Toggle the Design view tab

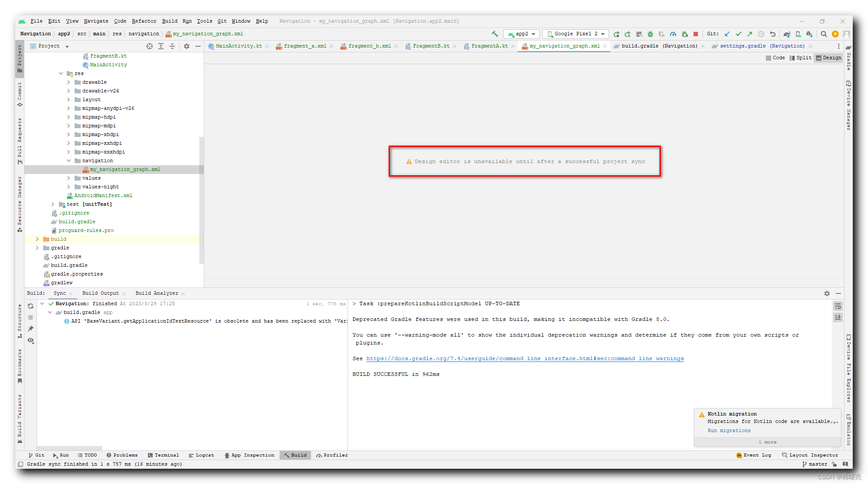pyautogui.click(x=832, y=58)
